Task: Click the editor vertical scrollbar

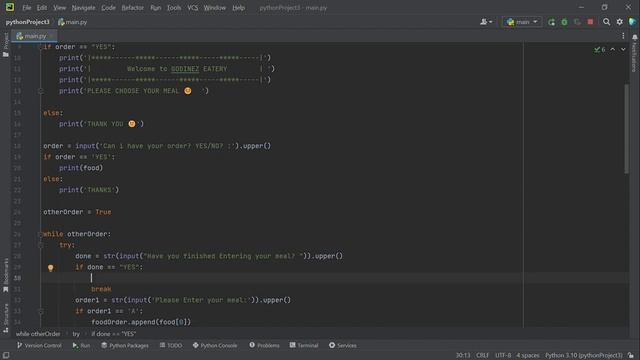Action: [626, 129]
